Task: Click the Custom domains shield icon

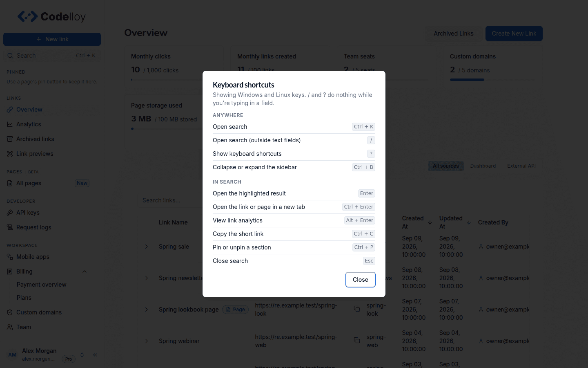Action: (10, 312)
